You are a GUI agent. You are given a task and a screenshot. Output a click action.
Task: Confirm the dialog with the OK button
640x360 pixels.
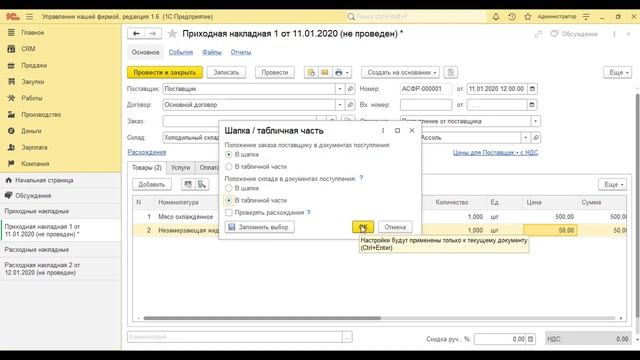pos(363,227)
